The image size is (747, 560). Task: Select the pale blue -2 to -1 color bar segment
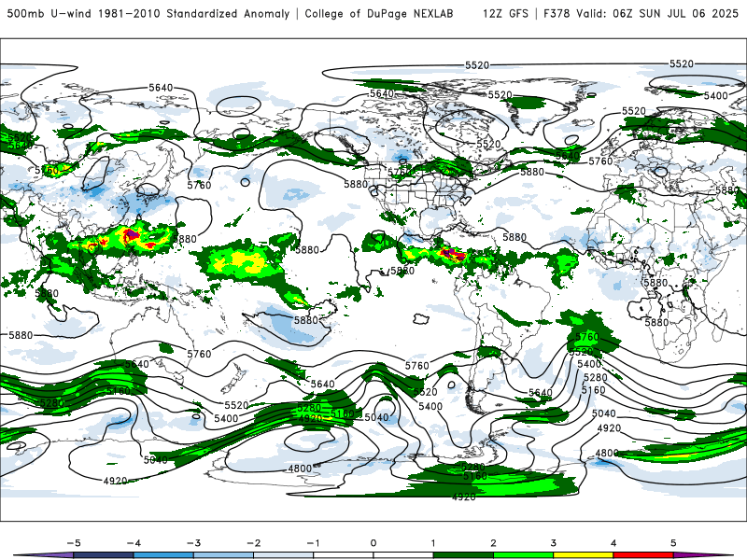click(x=284, y=555)
